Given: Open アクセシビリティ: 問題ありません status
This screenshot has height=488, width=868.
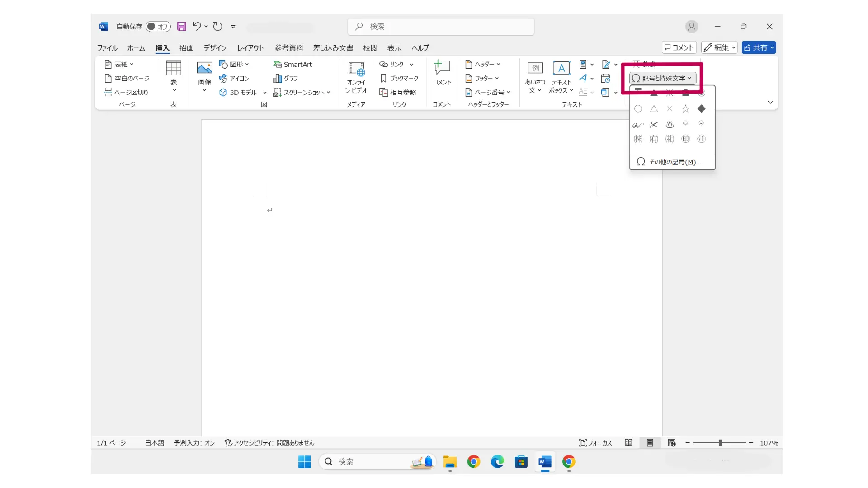Looking at the screenshot, I should click(x=269, y=443).
